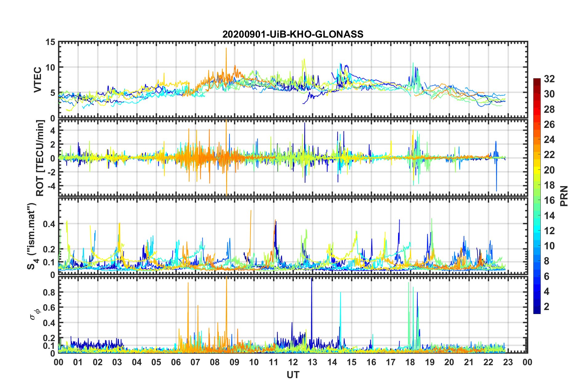Click the UT axis tick 03
Image resolution: width=586 pixels, height=392 pixels.
point(117,362)
